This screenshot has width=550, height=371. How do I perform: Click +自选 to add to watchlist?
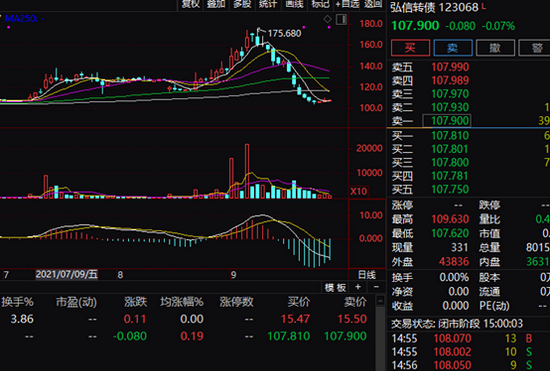(x=347, y=4)
